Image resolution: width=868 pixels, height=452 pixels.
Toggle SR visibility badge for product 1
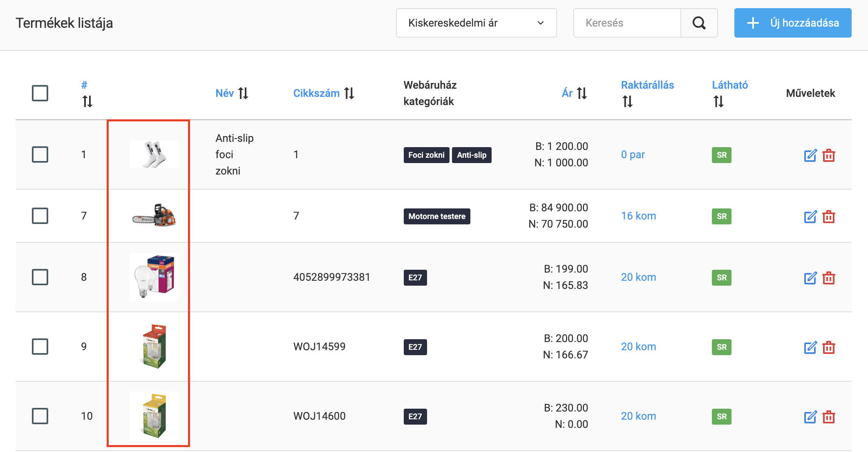click(722, 155)
